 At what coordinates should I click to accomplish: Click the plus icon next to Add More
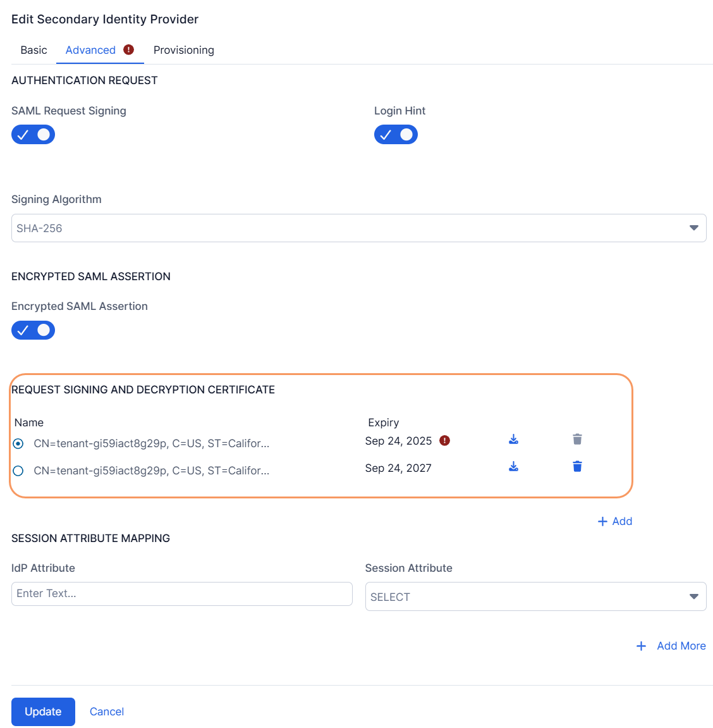641,646
